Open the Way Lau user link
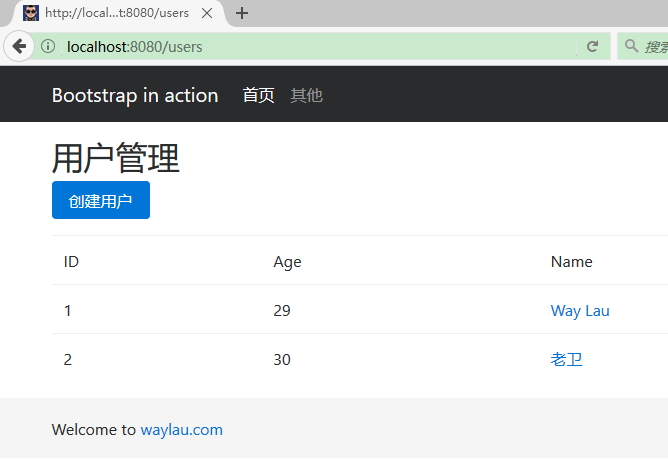668x461 pixels. click(x=580, y=311)
